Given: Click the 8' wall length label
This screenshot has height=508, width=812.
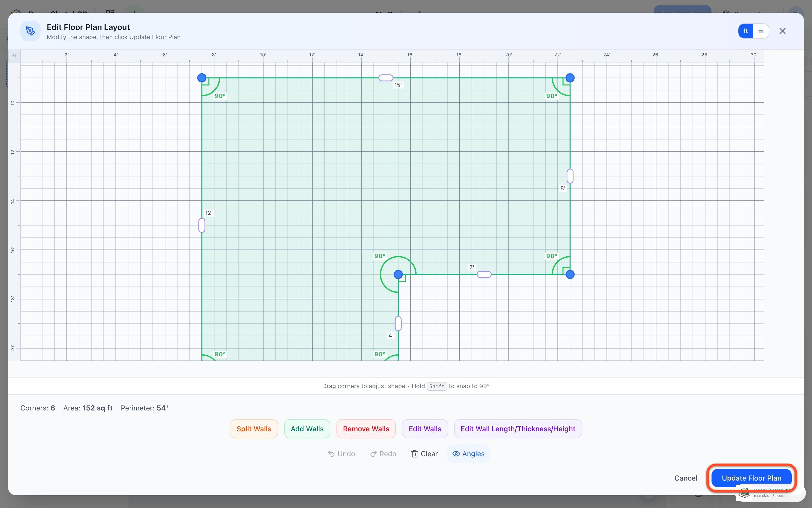Looking at the screenshot, I should pyautogui.click(x=563, y=188).
